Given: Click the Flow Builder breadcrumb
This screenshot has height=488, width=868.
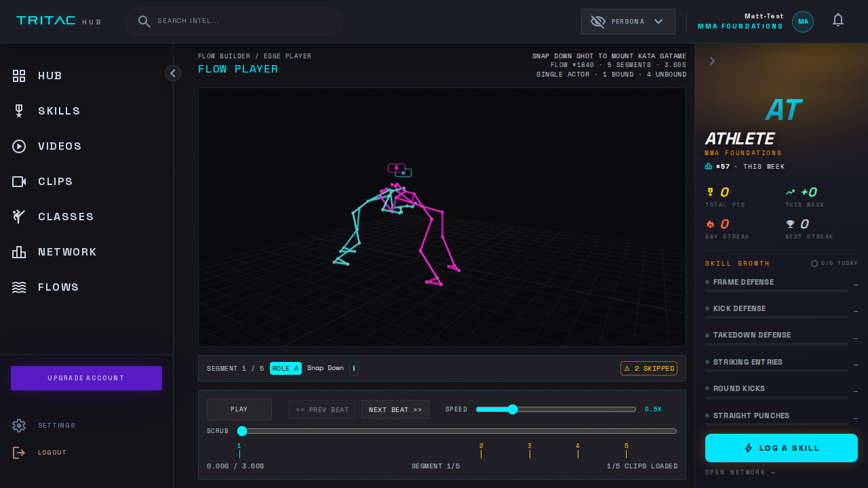Looking at the screenshot, I should pos(224,56).
